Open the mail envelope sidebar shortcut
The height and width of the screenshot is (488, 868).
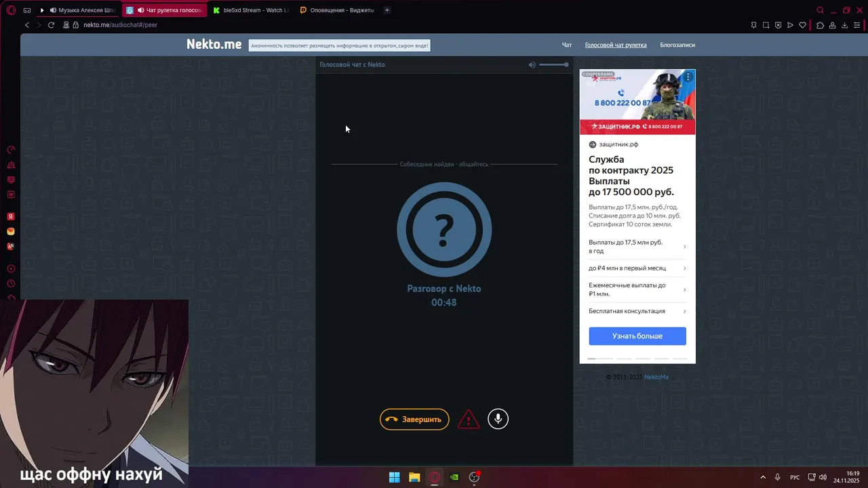[11, 231]
